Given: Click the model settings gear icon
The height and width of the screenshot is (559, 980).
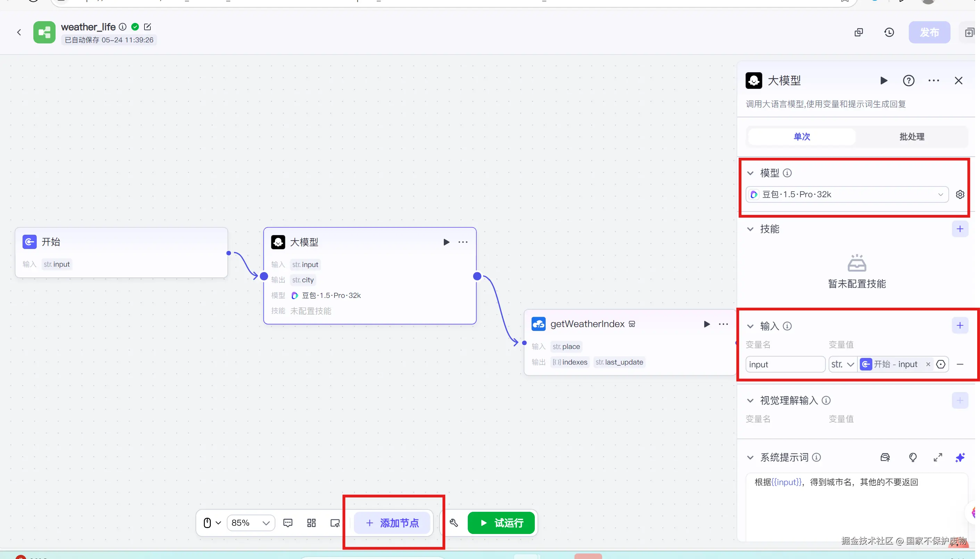Looking at the screenshot, I should pyautogui.click(x=960, y=194).
